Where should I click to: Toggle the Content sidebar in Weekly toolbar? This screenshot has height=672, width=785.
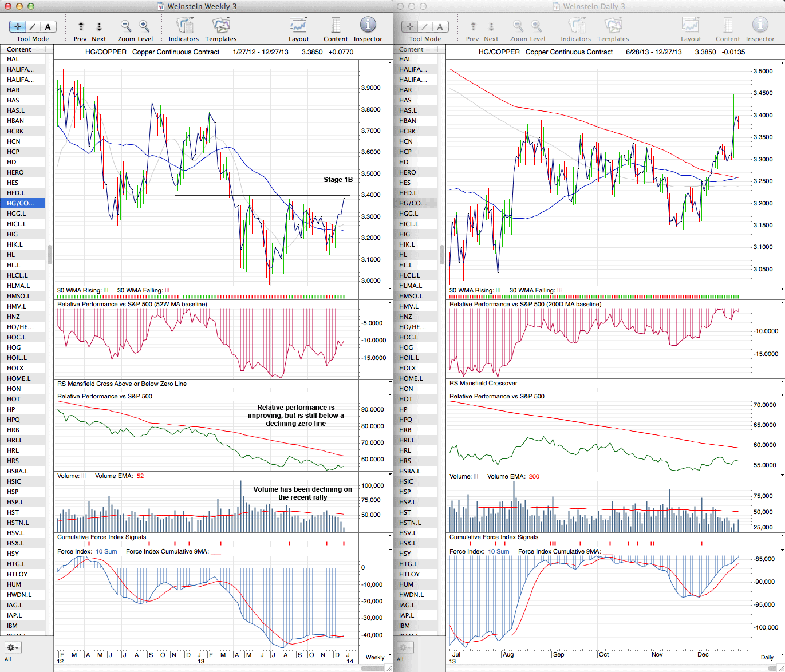[336, 26]
